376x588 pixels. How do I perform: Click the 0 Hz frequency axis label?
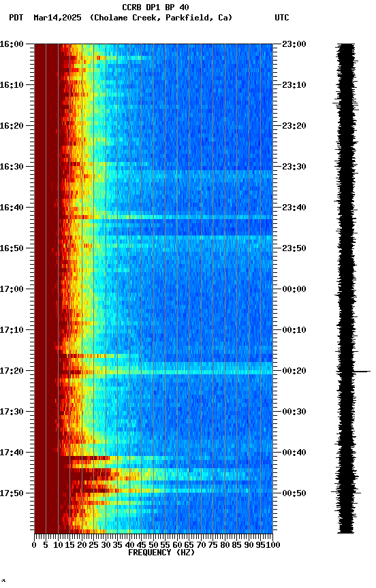coord(34,545)
